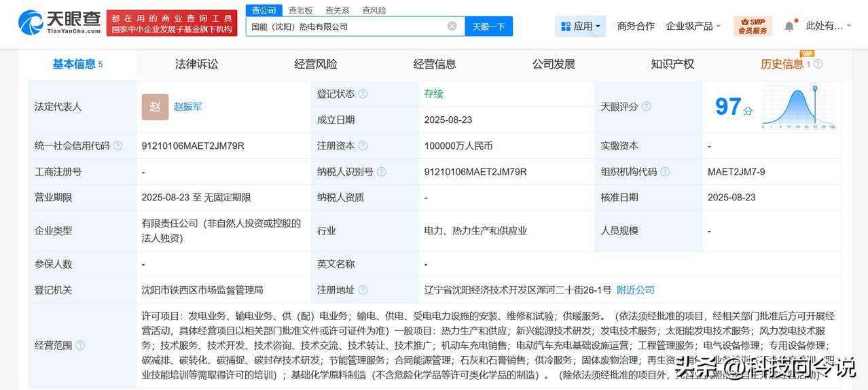Open the user account menu 此处有…
Image resolution: width=868 pixels, height=390 pixels.
coord(829,26)
